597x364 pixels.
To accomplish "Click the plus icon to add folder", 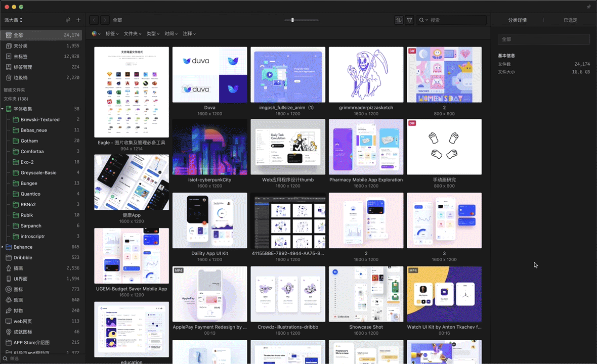I will (x=78, y=20).
